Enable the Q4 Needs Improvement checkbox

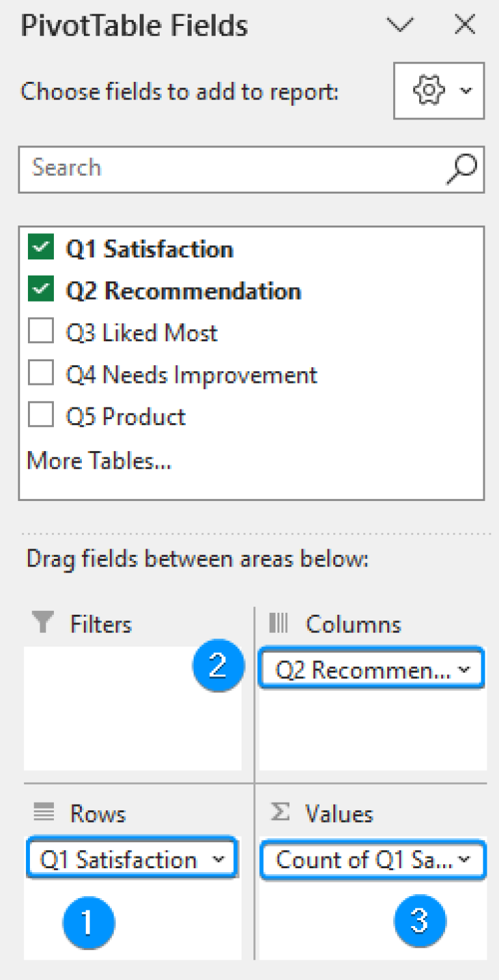point(41,374)
